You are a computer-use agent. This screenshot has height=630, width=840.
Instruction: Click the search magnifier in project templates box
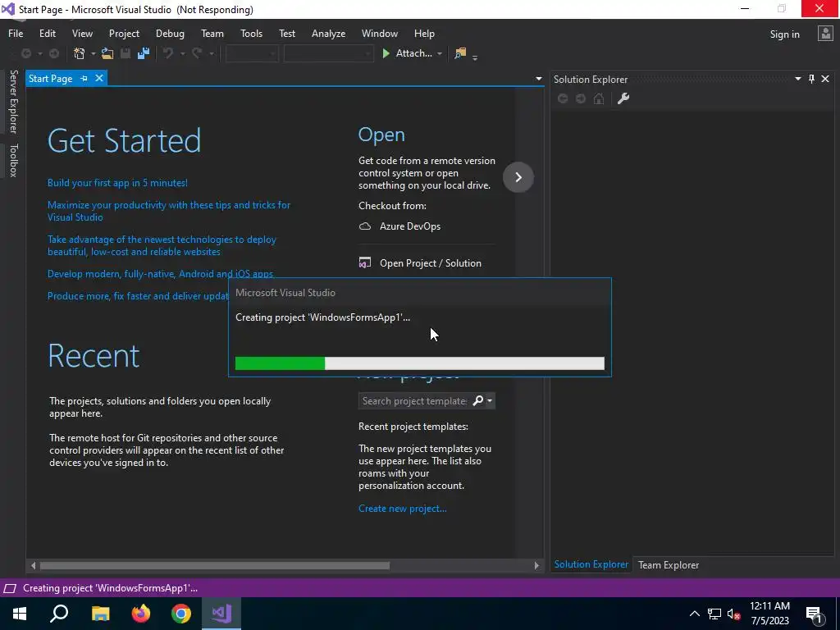click(477, 400)
